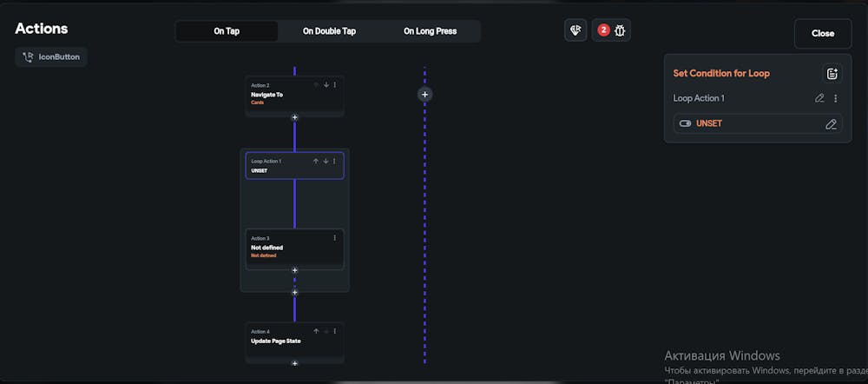This screenshot has height=384, width=868.
Task: Open Action 2 three-dot options menu
Action: click(x=335, y=85)
